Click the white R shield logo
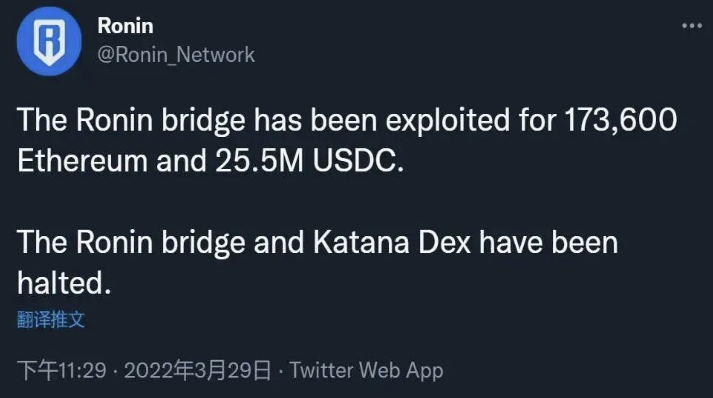 tap(50, 42)
